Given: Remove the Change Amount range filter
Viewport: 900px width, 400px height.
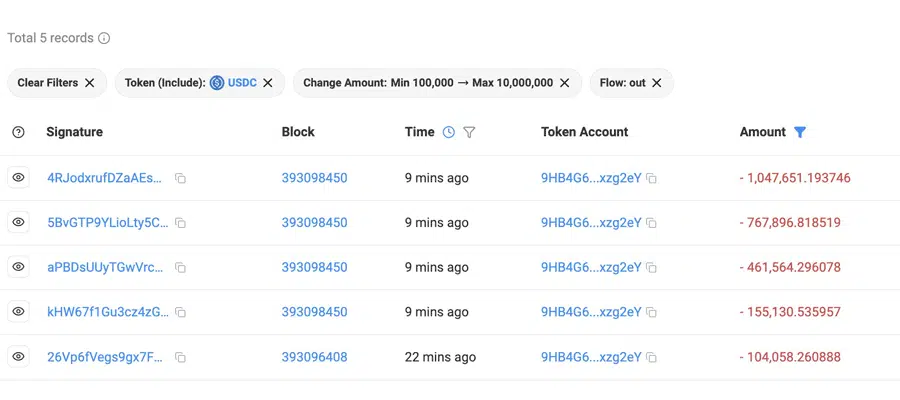Looking at the screenshot, I should (565, 83).
